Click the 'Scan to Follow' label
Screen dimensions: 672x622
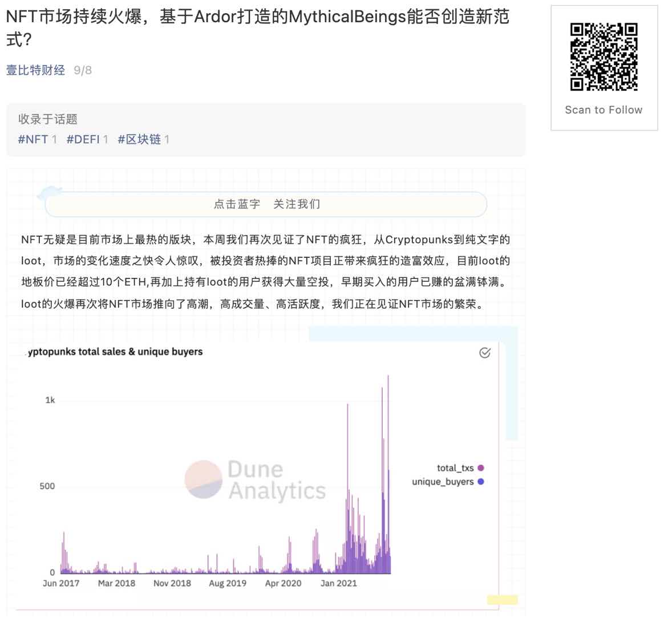[604, 110]
